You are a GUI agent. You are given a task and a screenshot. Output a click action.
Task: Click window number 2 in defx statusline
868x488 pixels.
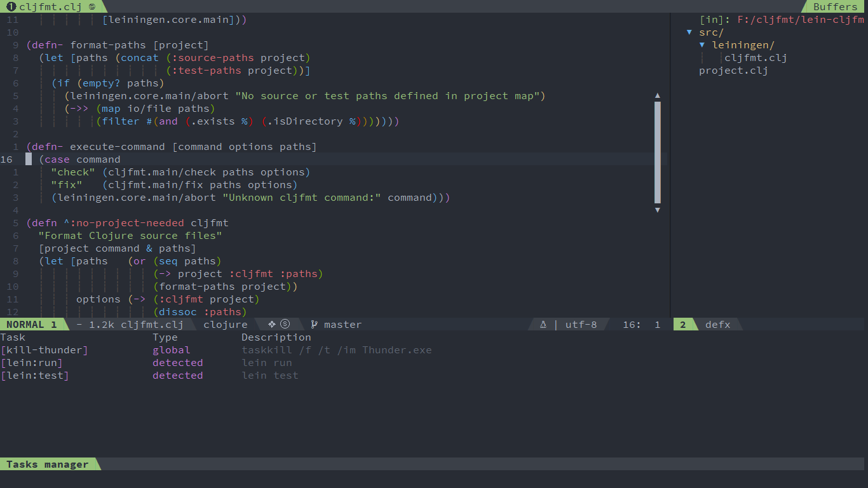(x=683, y=324)
